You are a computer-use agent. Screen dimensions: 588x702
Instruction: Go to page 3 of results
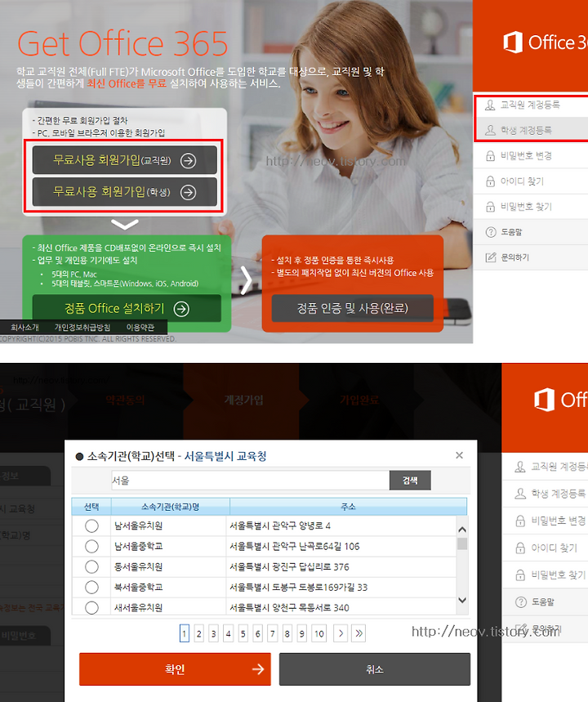point(214,633)
